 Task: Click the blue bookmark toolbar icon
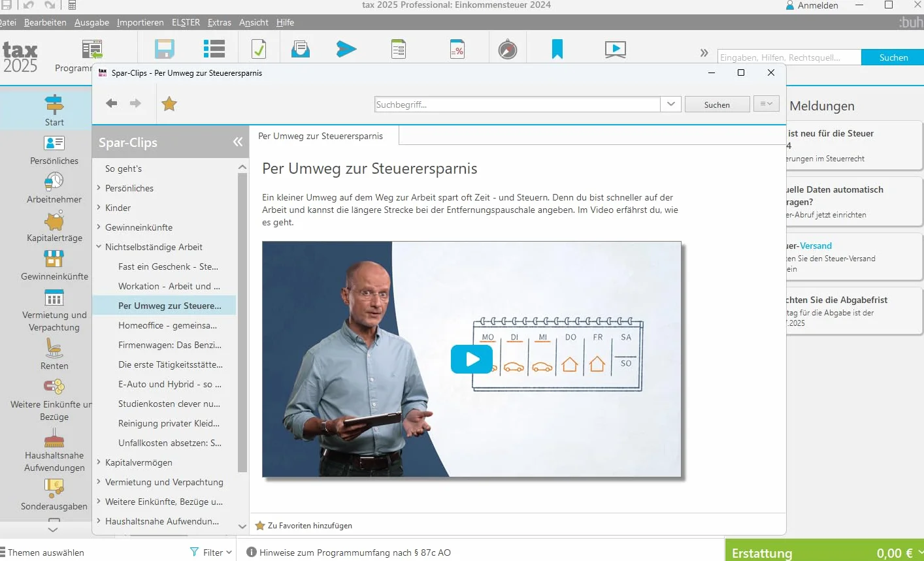557,49
